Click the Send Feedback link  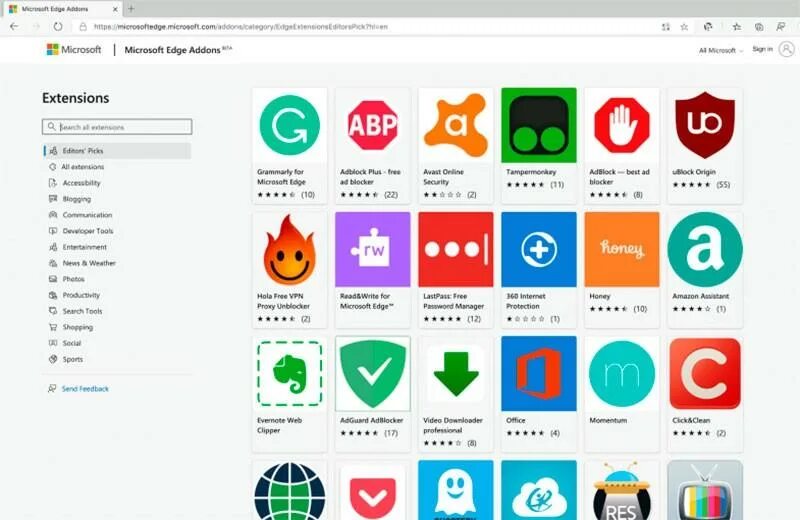[x=85, y=389]
